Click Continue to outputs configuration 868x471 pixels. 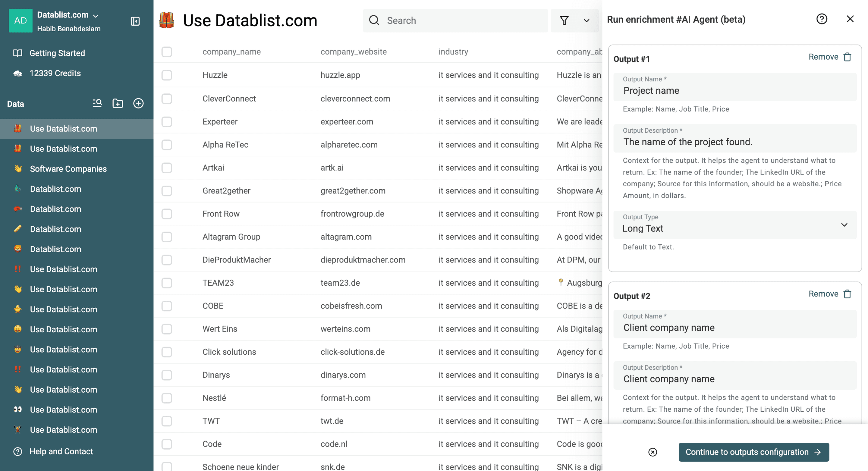click(754, 452)
